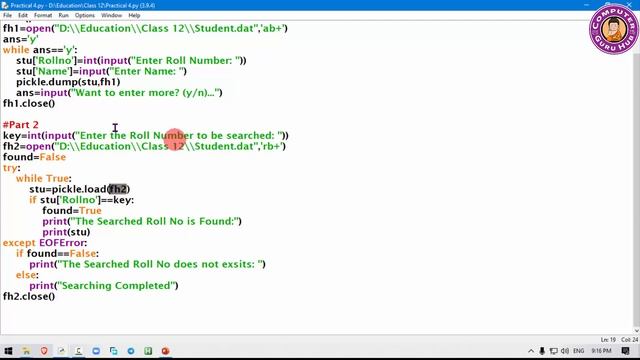Click the 'else:' line
This screenshot has width=640, height=360.
[27, 275]
